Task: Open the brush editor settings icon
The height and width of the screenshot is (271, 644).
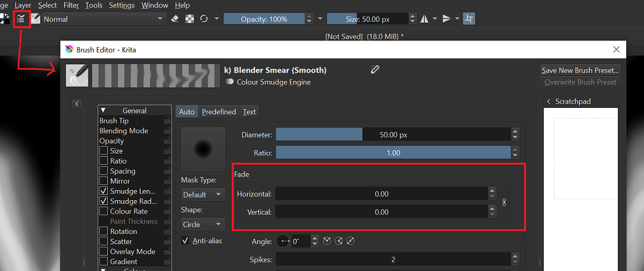Action: click(x=21, y=18)
